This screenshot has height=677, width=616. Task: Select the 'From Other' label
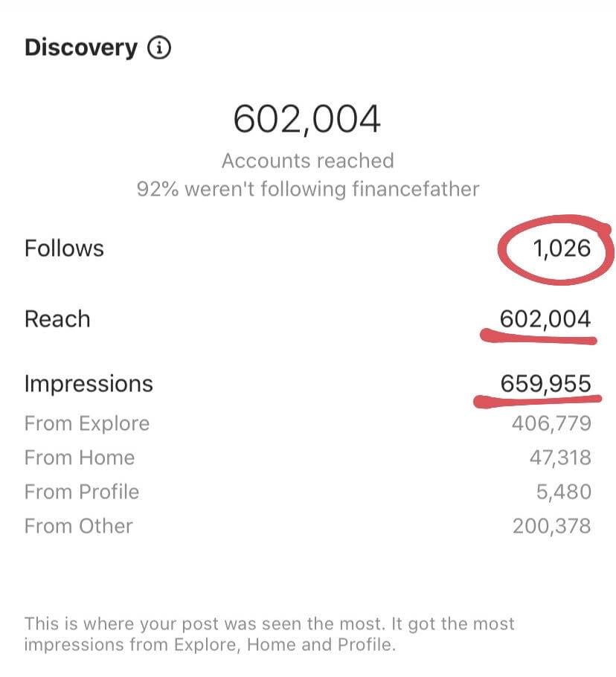[79, 526]
